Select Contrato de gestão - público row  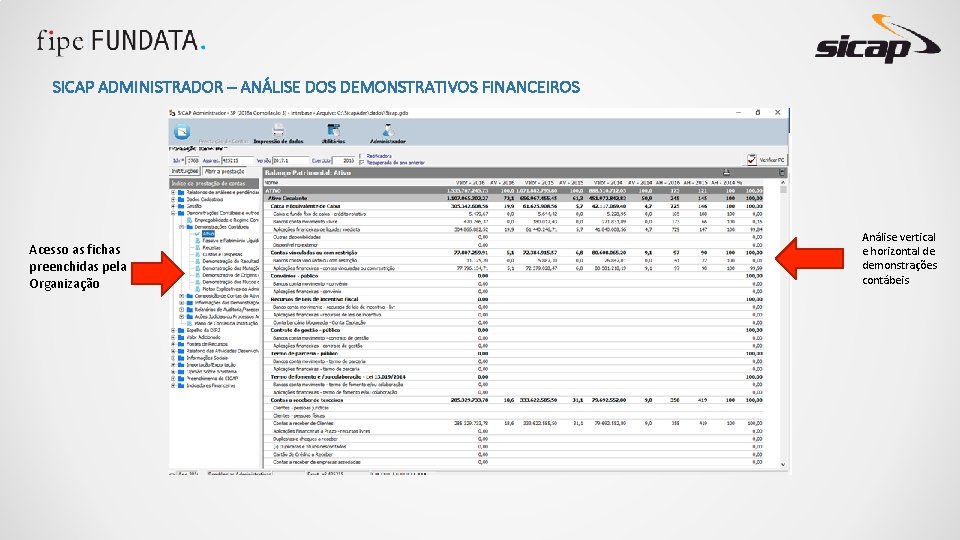[x=514, y=330]
